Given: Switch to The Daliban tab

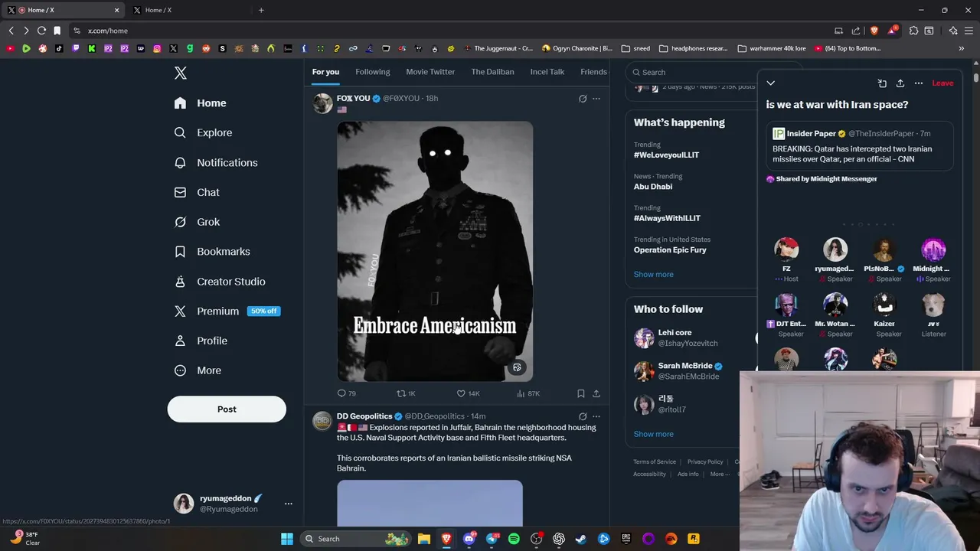Looking at the screenshot, I should coord(493,72).
